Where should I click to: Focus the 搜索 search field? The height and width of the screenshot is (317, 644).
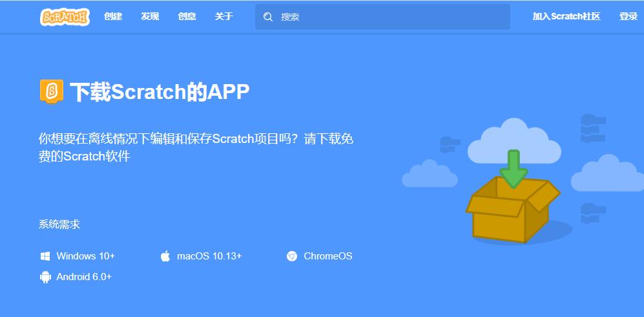pyautogui.click(x=382, y=17)
